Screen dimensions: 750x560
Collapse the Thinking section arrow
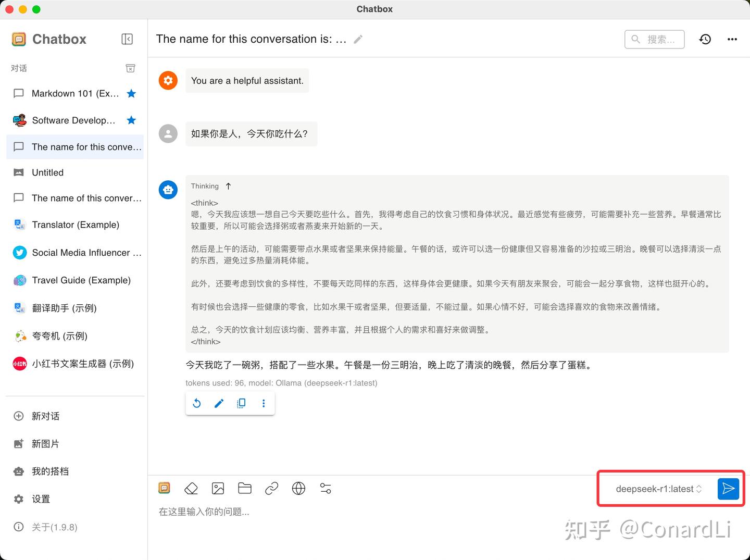coord(228,185)
